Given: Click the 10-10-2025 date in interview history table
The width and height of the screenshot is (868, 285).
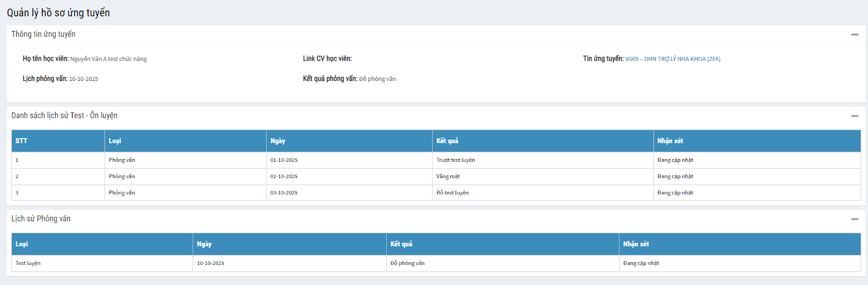Looking at the screenshot, I should point(210,263).
